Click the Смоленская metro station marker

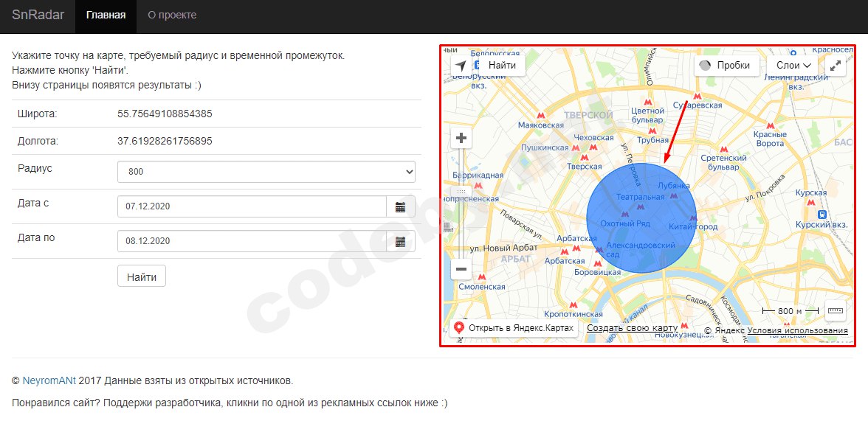481,277
